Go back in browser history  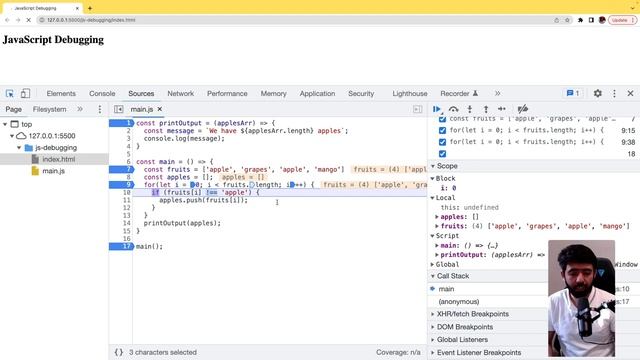pyautogui.click(x=7, y=20)
